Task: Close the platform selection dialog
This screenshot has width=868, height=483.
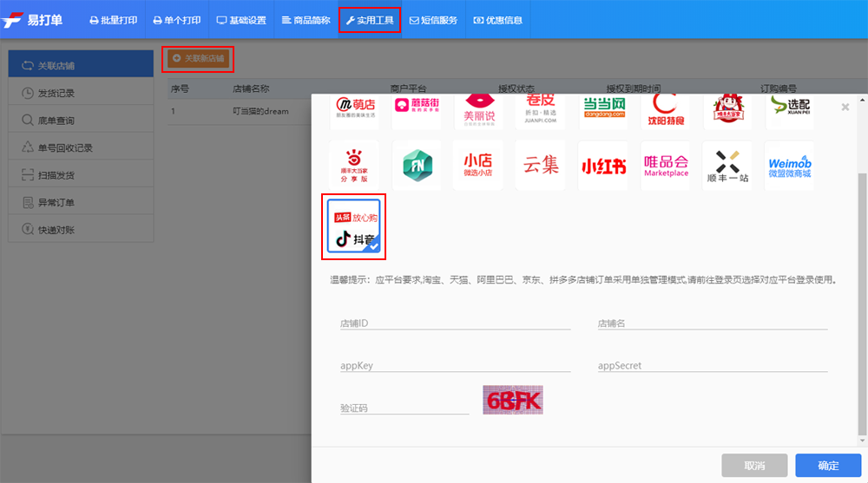Action: 845,107
